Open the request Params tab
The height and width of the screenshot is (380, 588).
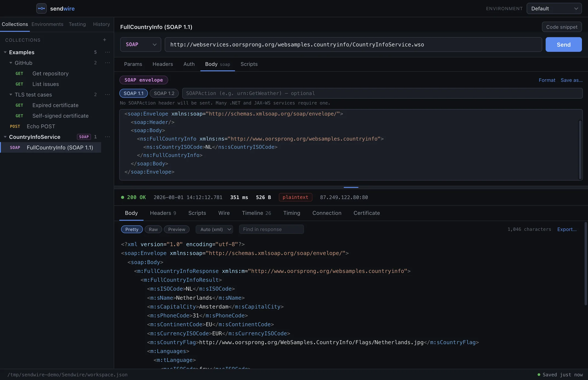[x=133, y=64]
